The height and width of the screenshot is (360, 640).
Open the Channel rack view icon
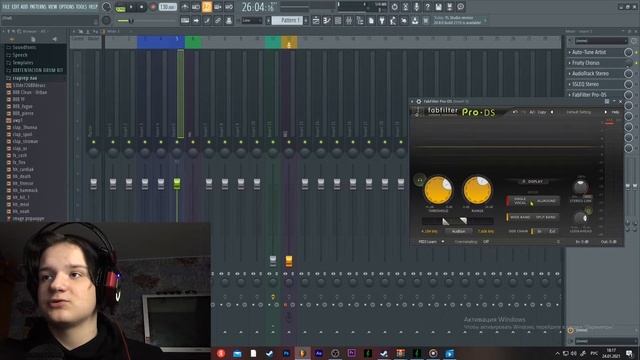(x=338, y=20)
